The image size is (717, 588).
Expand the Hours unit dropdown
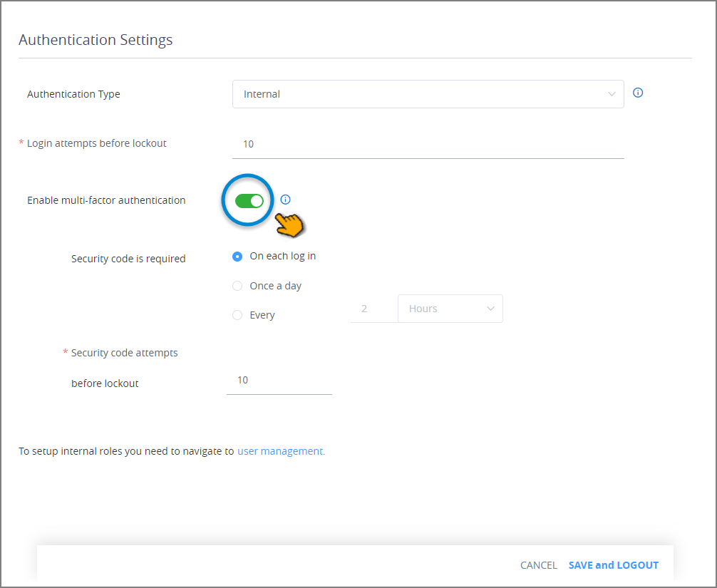click(450, 309)
